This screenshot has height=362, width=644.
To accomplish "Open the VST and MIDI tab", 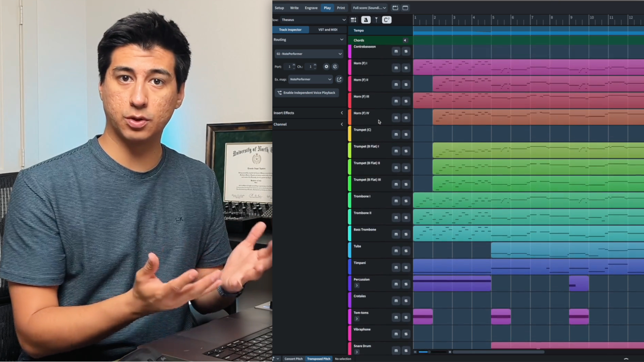I will coord(328,30).
